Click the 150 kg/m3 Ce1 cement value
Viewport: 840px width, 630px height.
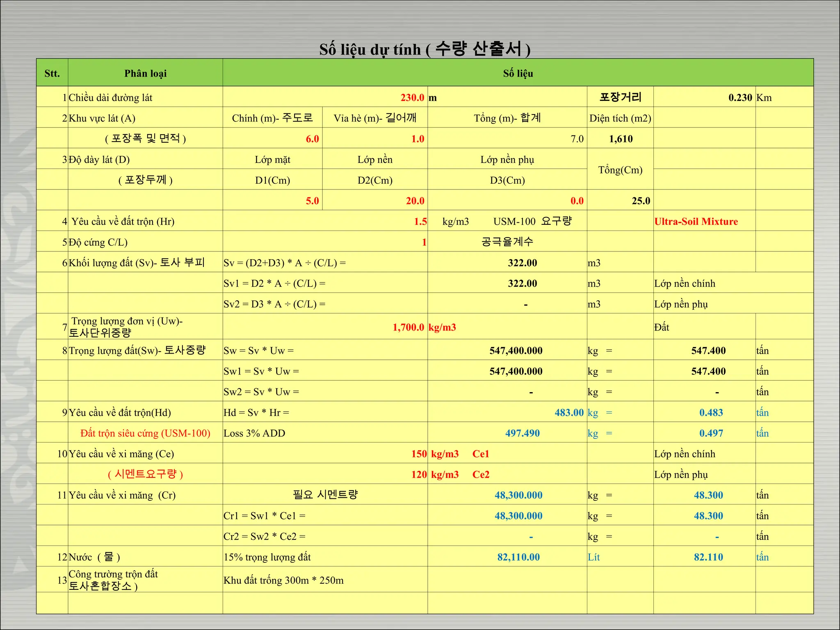(x=419, y=454)
